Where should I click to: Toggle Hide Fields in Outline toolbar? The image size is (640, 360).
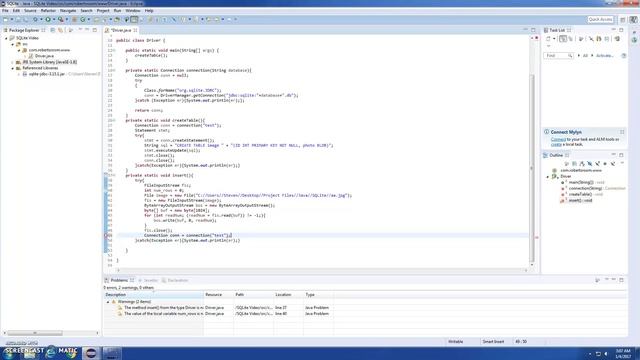pos(590,164)
